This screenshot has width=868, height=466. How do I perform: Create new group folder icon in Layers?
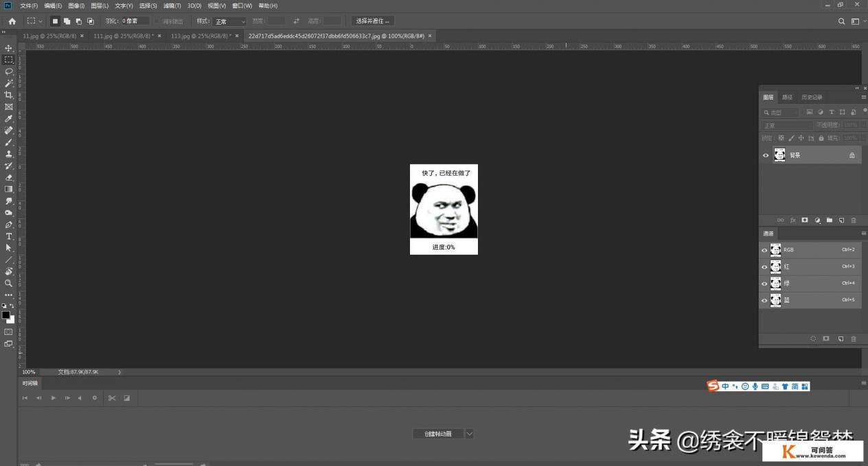[830, 220]
